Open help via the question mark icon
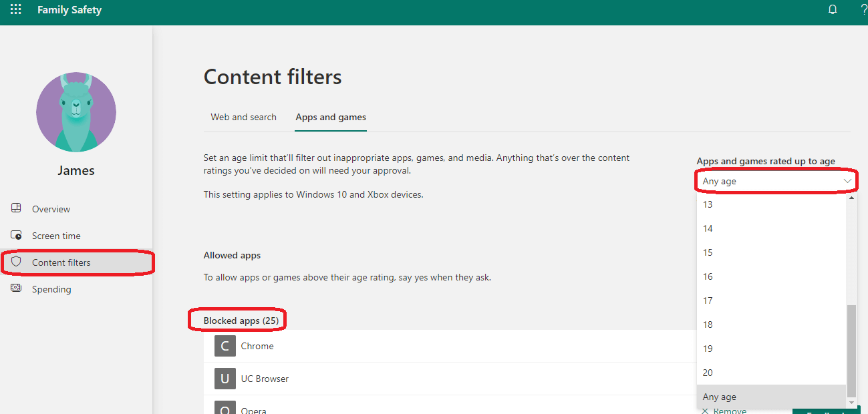 coord(863,10)
